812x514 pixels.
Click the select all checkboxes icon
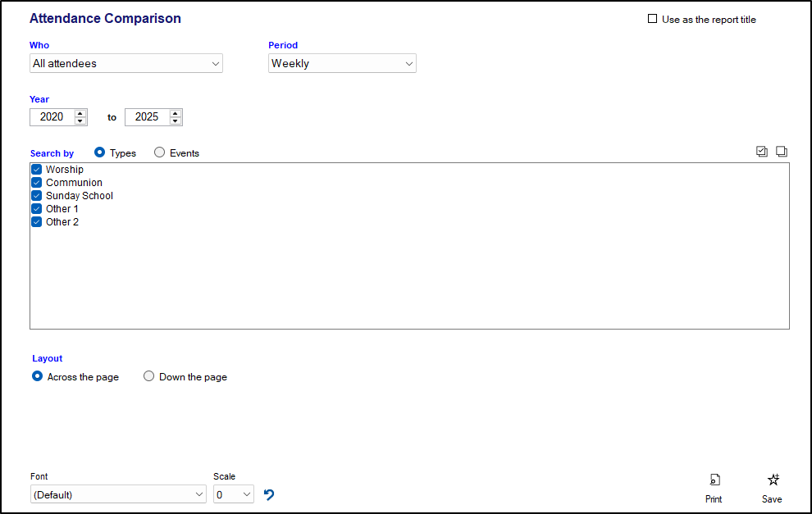point(762,152)
